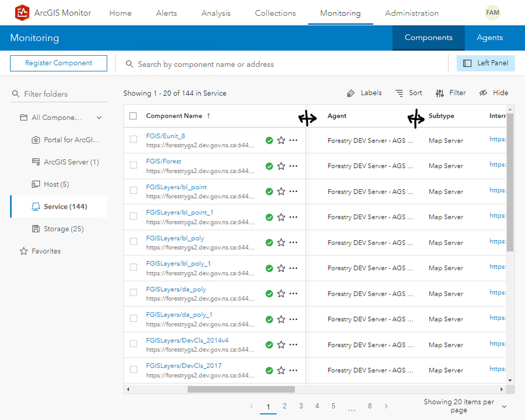Star the FGISLayers/bl_point component
The image size is (525, 420).
pyautogui.click(x=281, y=191)
